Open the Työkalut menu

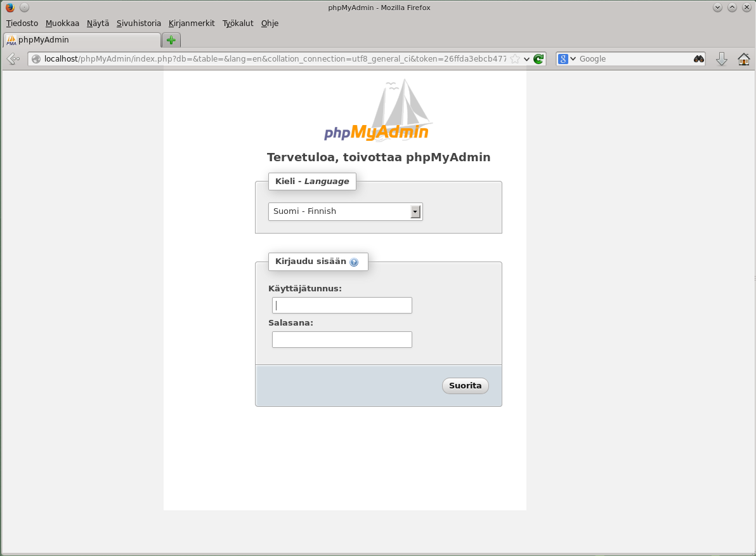(x=238, y=23)
